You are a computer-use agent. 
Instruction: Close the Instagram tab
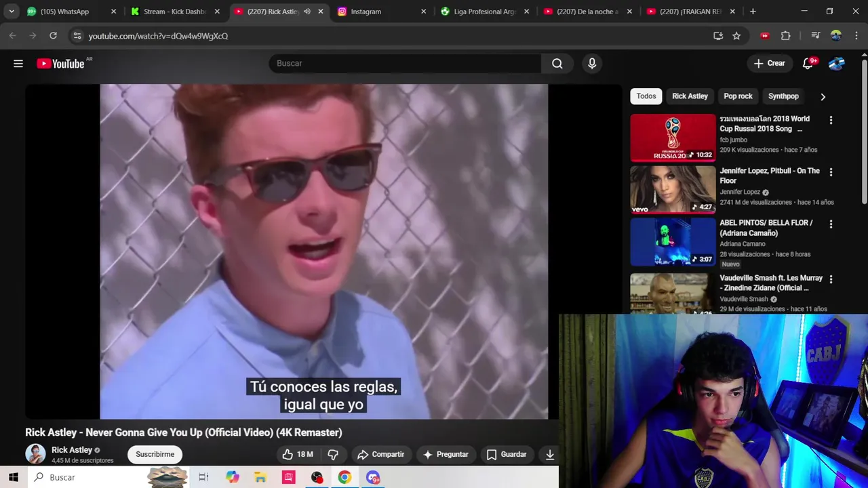[423, 12]
